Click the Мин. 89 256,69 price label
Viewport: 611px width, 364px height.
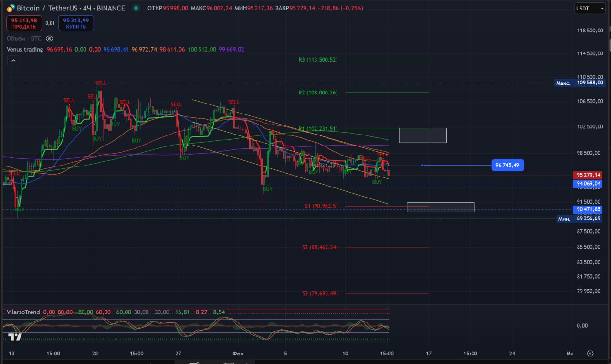[579, 218]
